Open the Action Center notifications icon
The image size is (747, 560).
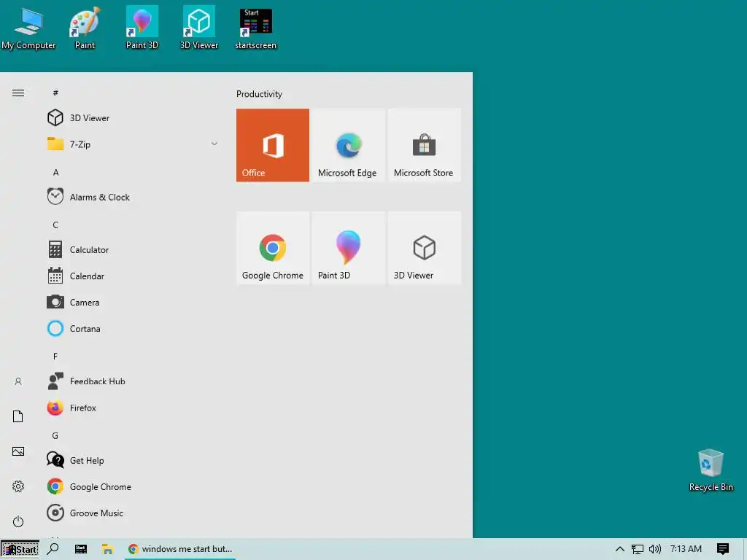click(723, 549)
